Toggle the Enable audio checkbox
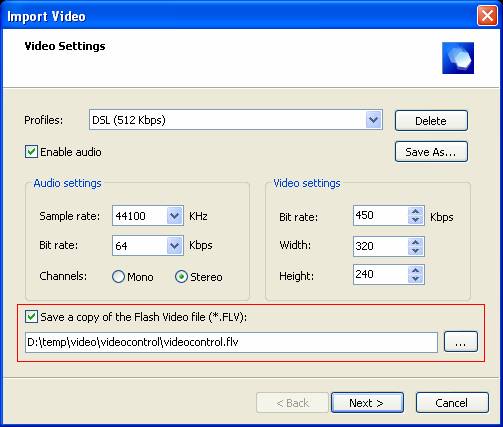The image size is (503, 427). pyautogui.click(x=31, y=152)
